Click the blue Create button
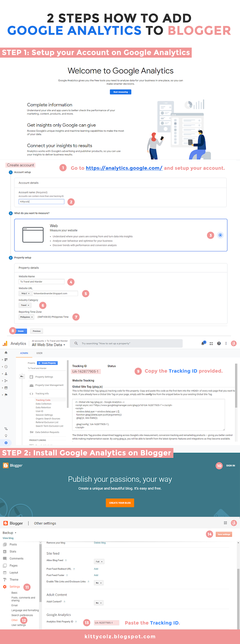 click(21, 331)
